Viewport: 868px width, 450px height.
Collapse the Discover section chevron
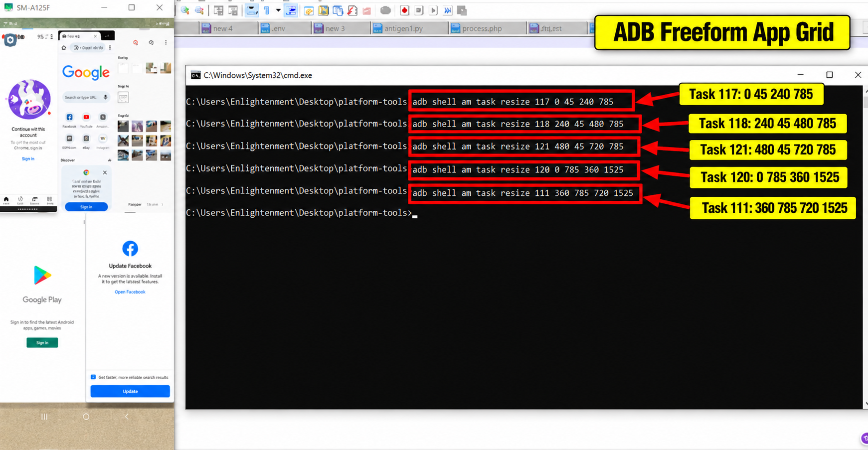[109, 160]
